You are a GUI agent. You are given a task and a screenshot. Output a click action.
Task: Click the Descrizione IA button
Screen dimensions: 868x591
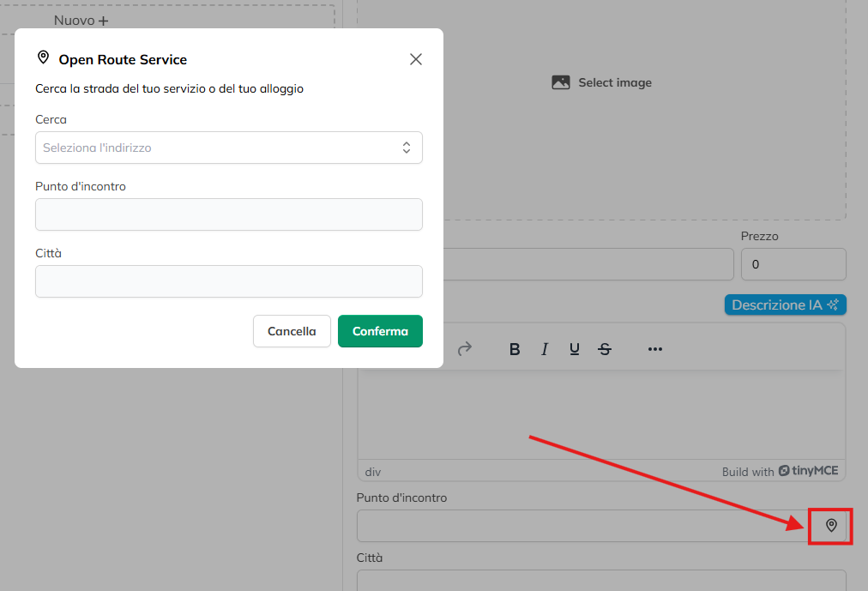click(x=785, y=305)
